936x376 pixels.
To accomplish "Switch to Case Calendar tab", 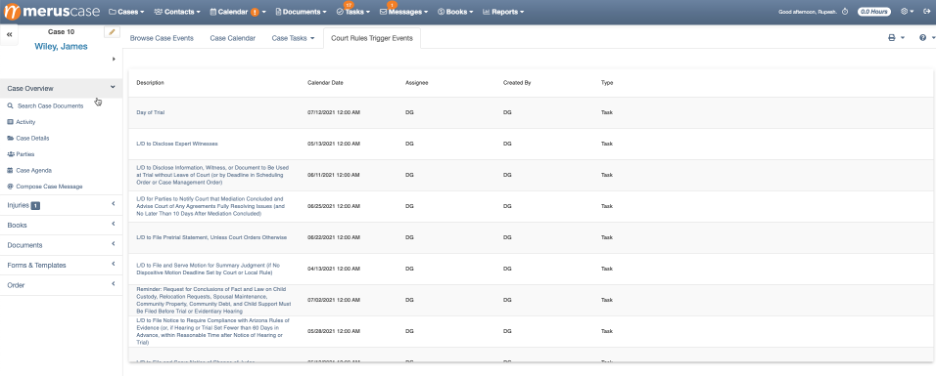I will [233, 38].
